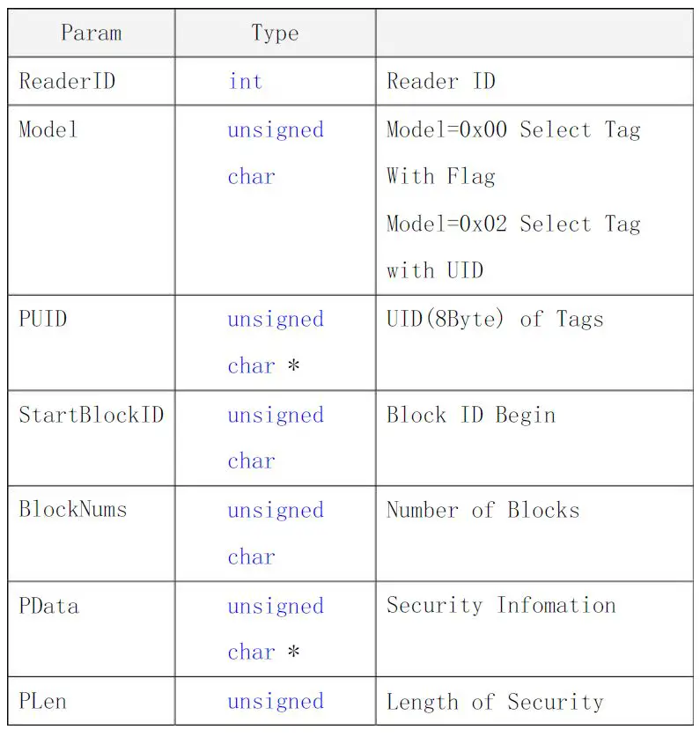Click the blue int type text

point(245,82)
